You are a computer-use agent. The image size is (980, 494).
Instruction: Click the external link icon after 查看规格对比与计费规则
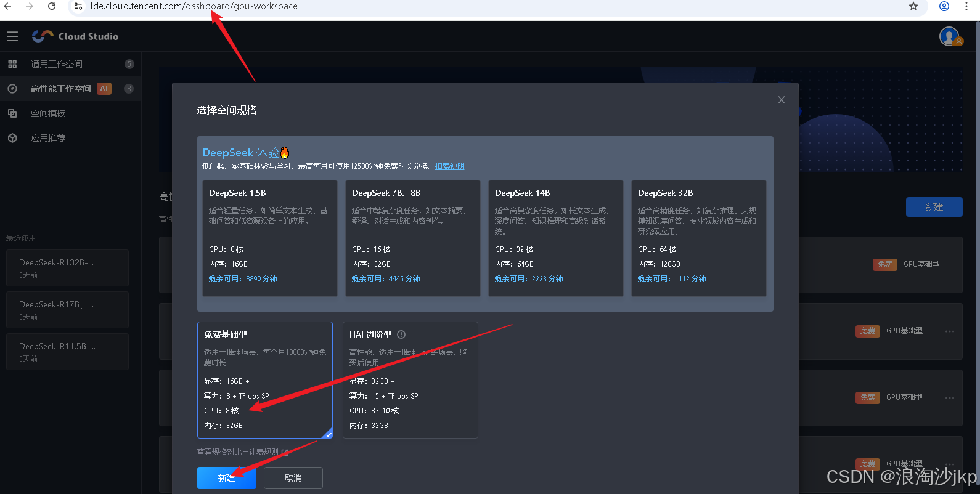(285, 452)
